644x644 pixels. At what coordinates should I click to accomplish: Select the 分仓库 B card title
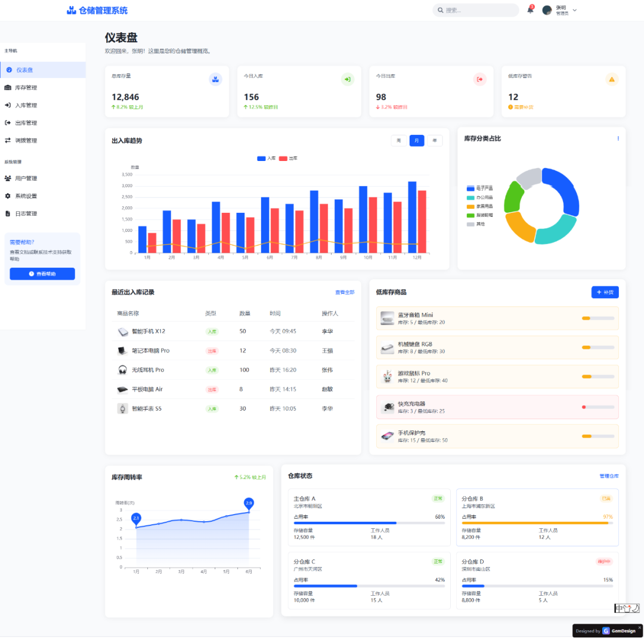pos(472,499)
